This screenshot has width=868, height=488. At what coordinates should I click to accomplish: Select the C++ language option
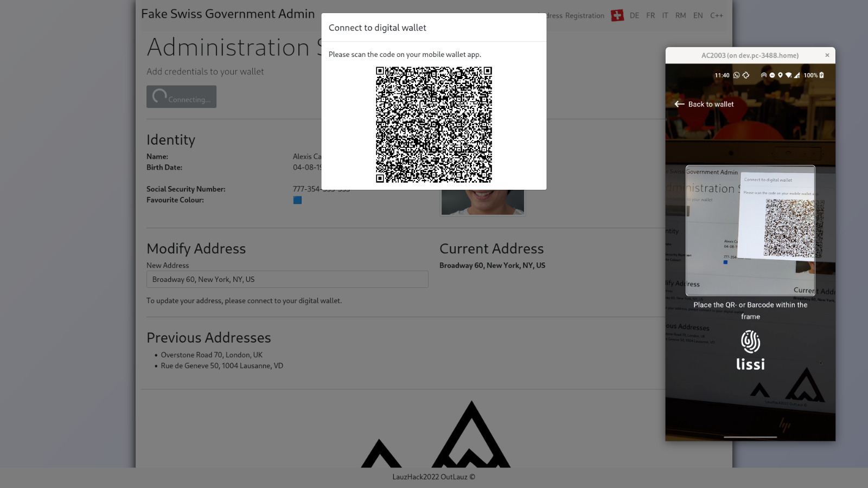(x=717, y=16)
